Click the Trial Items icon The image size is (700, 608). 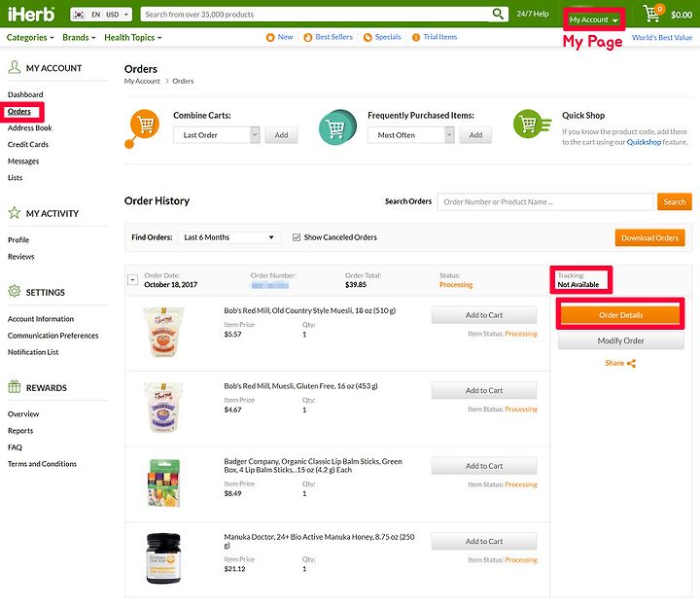click(416, 38)
